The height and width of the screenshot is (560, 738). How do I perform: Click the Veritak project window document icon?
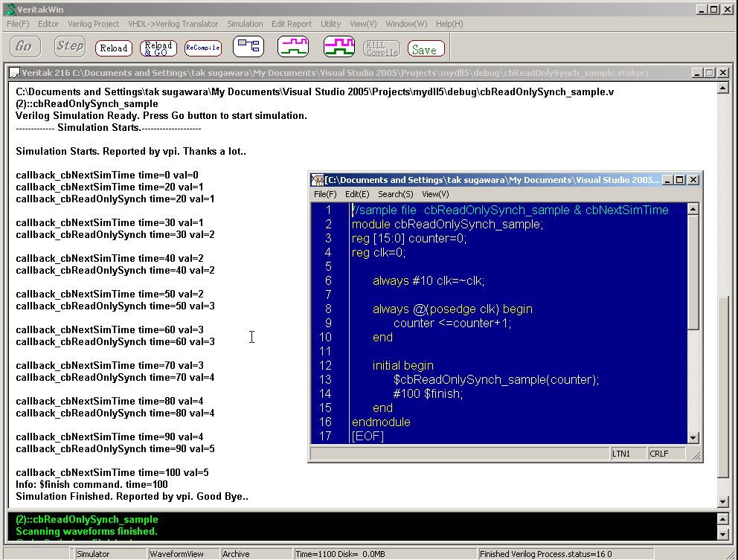15,72
